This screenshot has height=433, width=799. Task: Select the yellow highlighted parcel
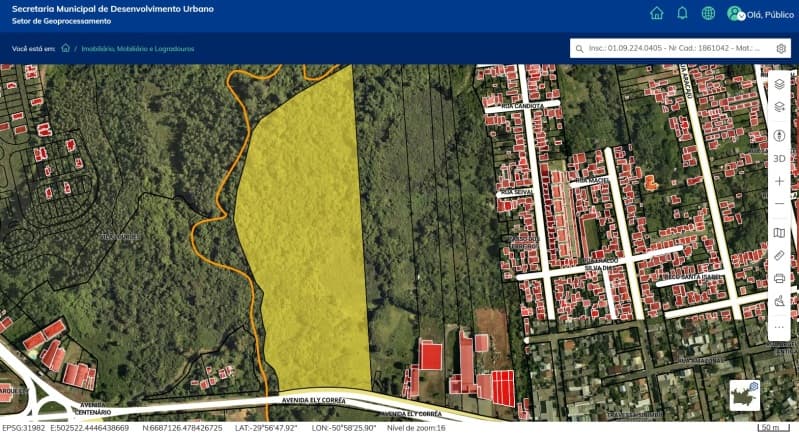tap(306, 229)
